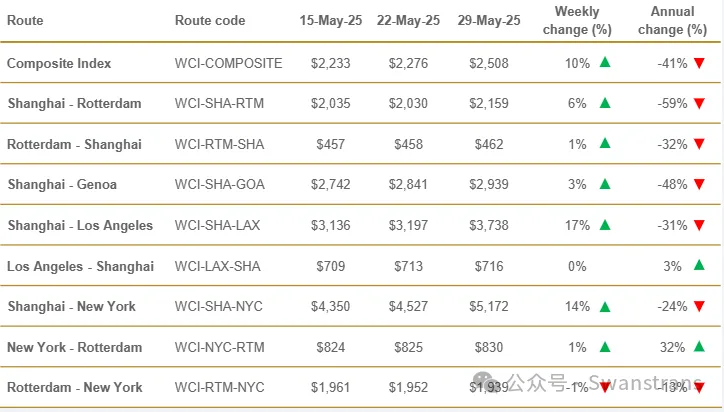Click green up arrow for Rotterdam - Shanghai weekly change
724x412 pixels.
(x=605, y=143)
